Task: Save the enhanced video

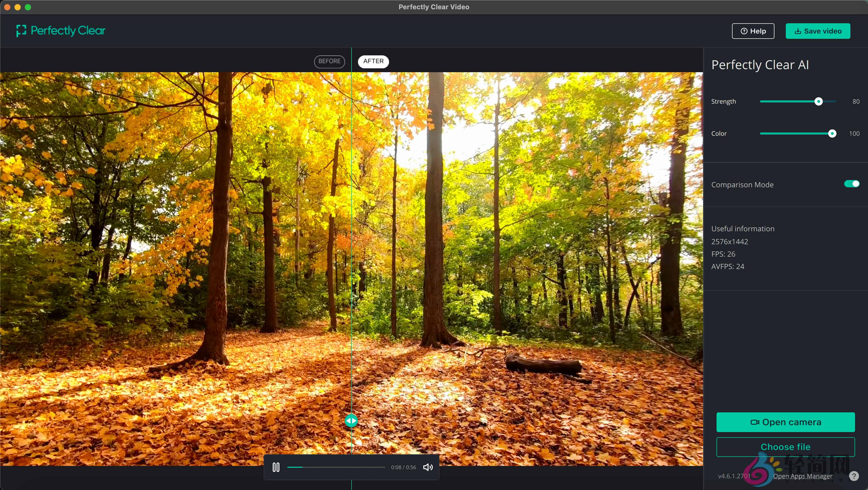Action: (x=818, y=31)
